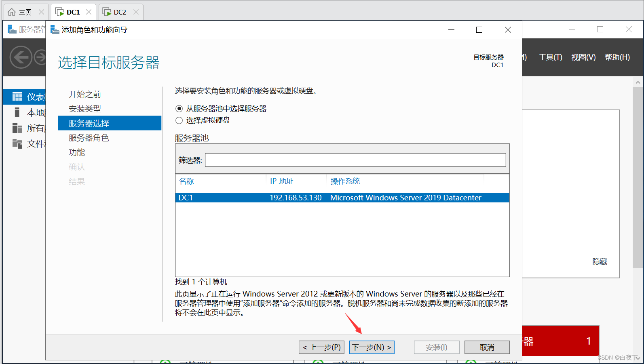Screen dimensions: 644x364
Task: Click Server Manager scrollbar down arrow
Action: 638,358
